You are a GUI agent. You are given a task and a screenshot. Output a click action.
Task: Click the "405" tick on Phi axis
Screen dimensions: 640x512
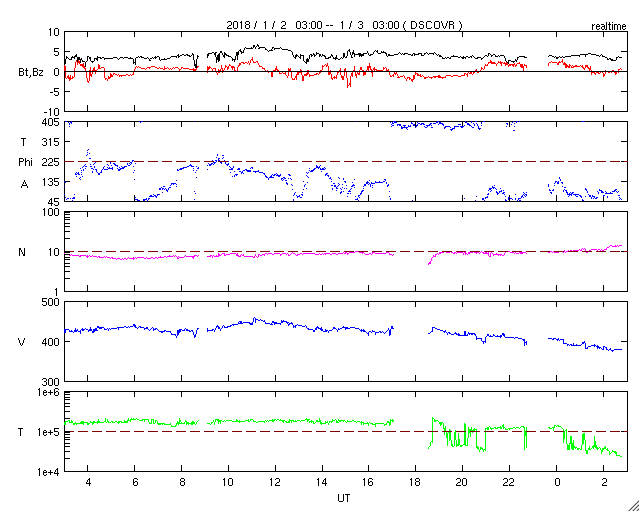pos(51,122)
